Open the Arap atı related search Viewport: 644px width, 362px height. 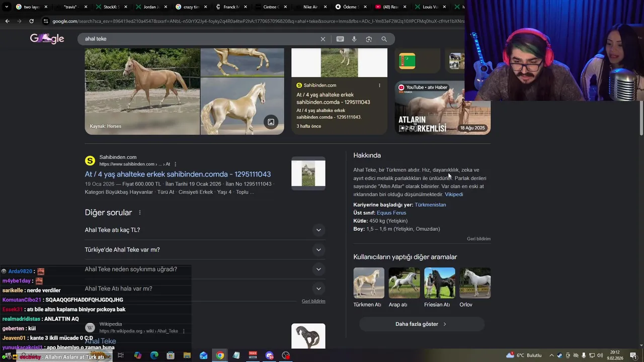tap(404, 288)
